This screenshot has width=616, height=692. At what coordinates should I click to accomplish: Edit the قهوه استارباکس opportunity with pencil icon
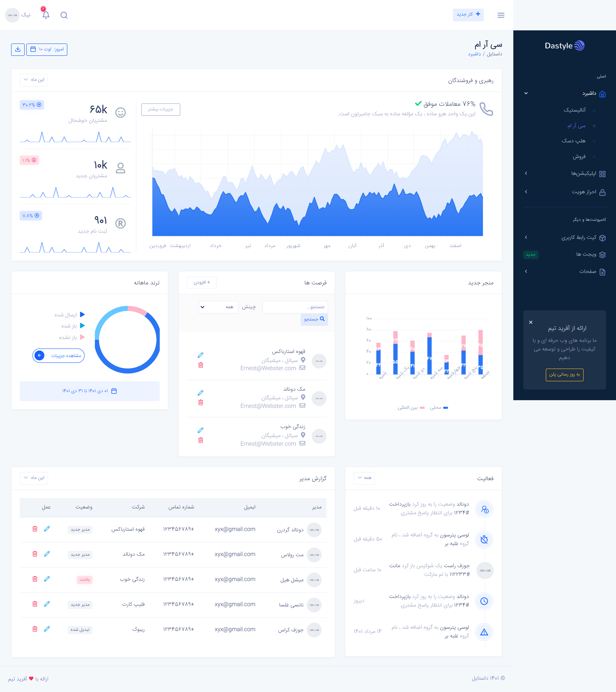(x=200, y=355)
